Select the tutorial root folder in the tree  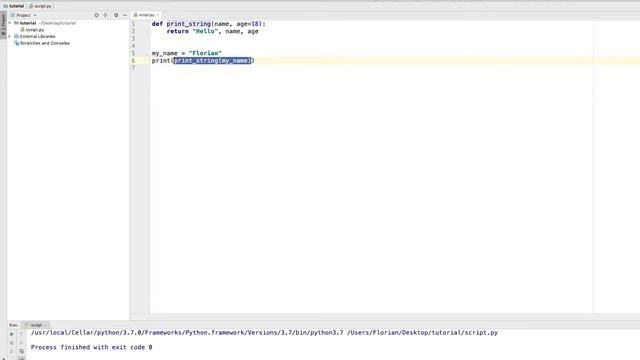[x=28, y=23]
